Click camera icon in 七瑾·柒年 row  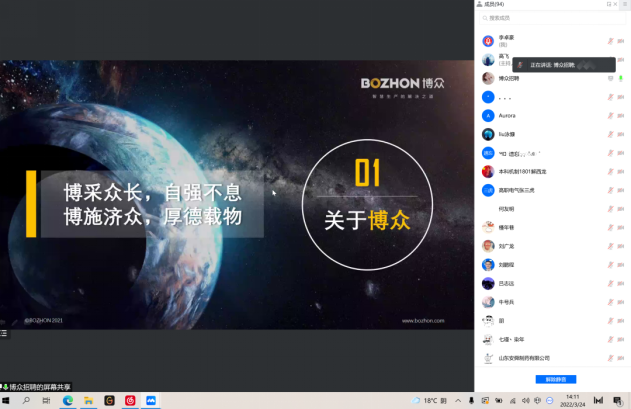coord(621,339)
